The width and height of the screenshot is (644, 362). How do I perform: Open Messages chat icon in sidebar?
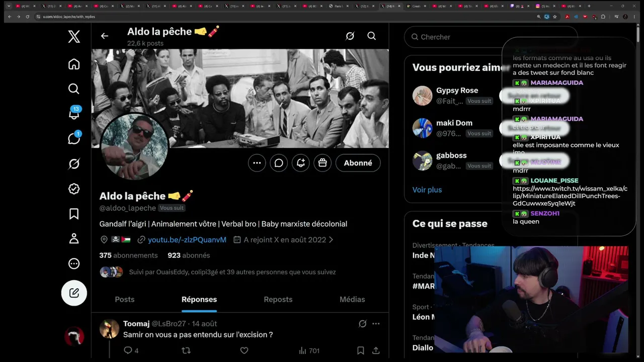click(74, 139)
